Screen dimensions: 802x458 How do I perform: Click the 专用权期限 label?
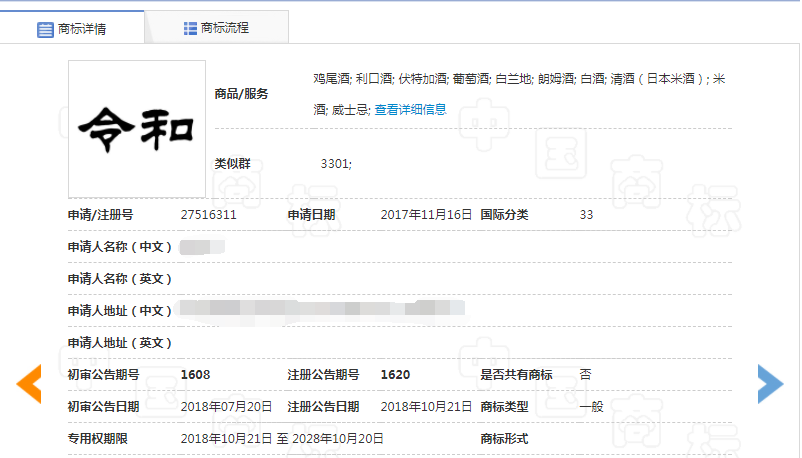(x=98, y=439)
